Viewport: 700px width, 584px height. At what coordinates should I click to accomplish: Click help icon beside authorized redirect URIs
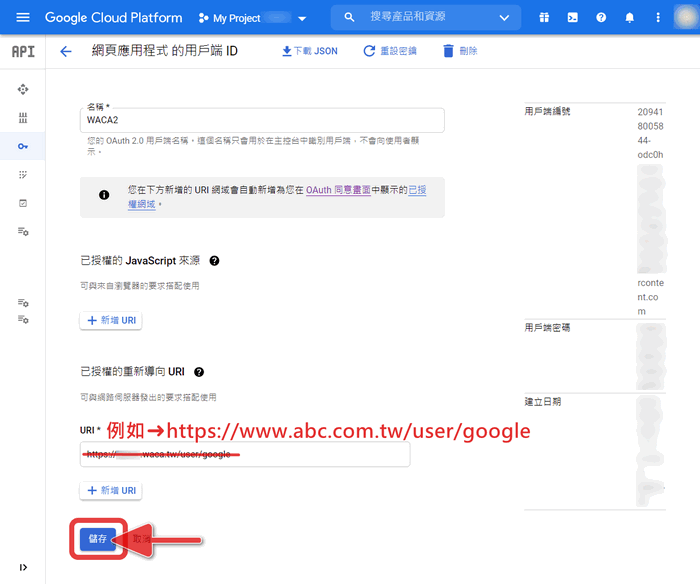[x=199, y=372]
